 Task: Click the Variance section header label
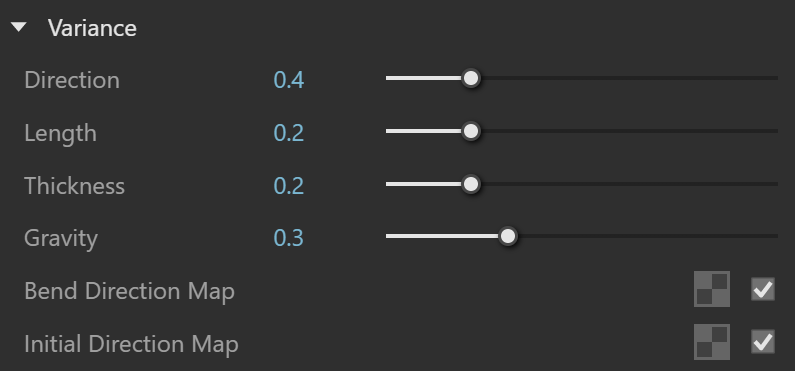click(x=92, y=28)
